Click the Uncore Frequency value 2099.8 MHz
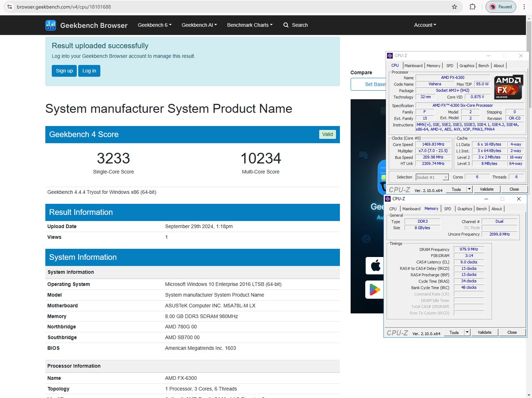The width and height of the screenshot is (532, 398). coord(500,234)
